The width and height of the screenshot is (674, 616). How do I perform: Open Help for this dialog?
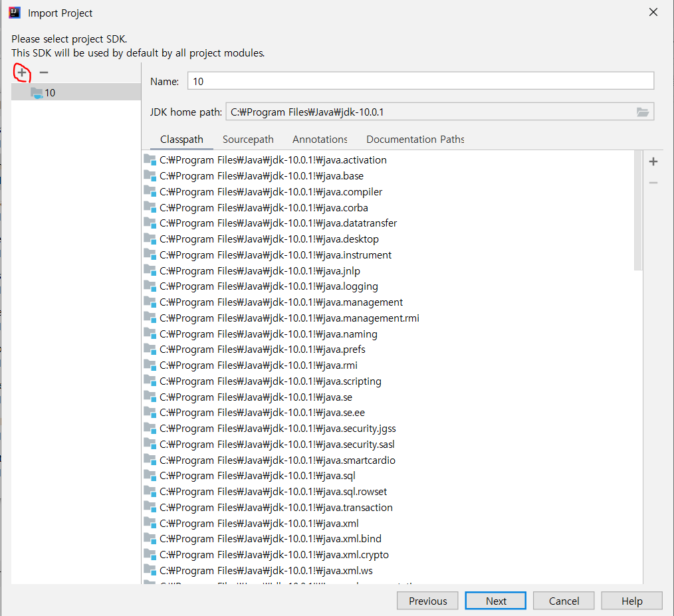pyautogui.click(x=631, y=601)
